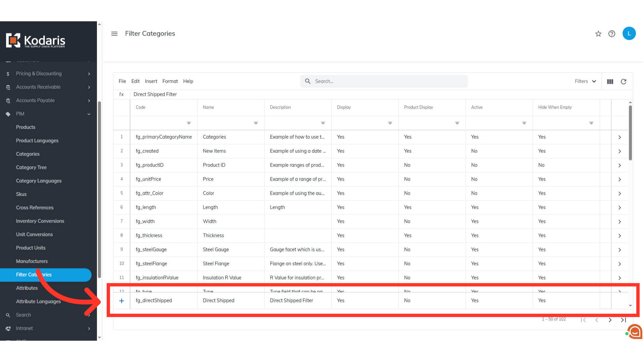Open the hamburger navigation menu
Image resolution: width=644 pixels, height=362 pixels.
114,34
